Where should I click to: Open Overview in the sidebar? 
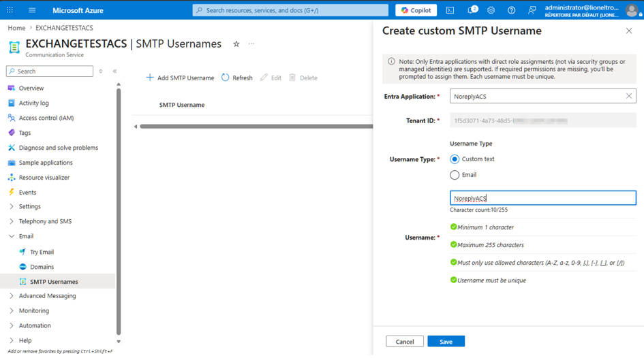pyautogui.click(x=31, y=88)
